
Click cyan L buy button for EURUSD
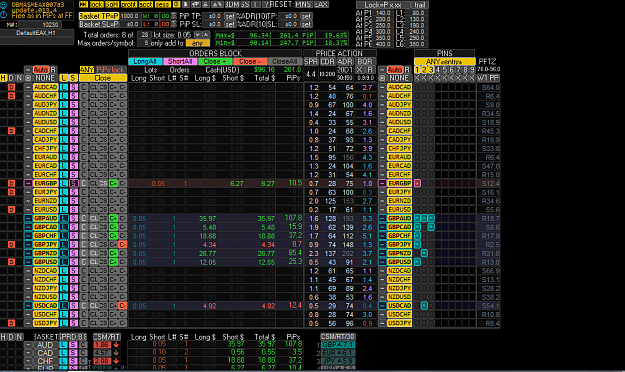(64, 209)
